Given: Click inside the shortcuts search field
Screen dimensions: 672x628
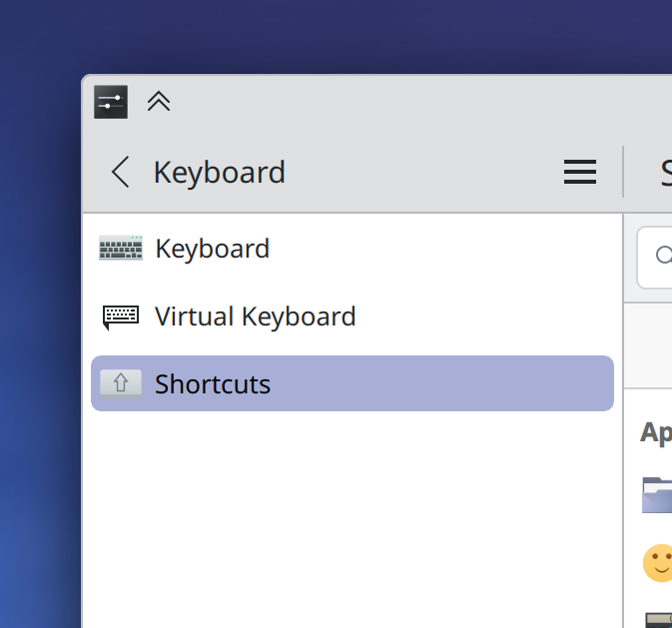Looking at the screenshot, I should click(655, 258).
